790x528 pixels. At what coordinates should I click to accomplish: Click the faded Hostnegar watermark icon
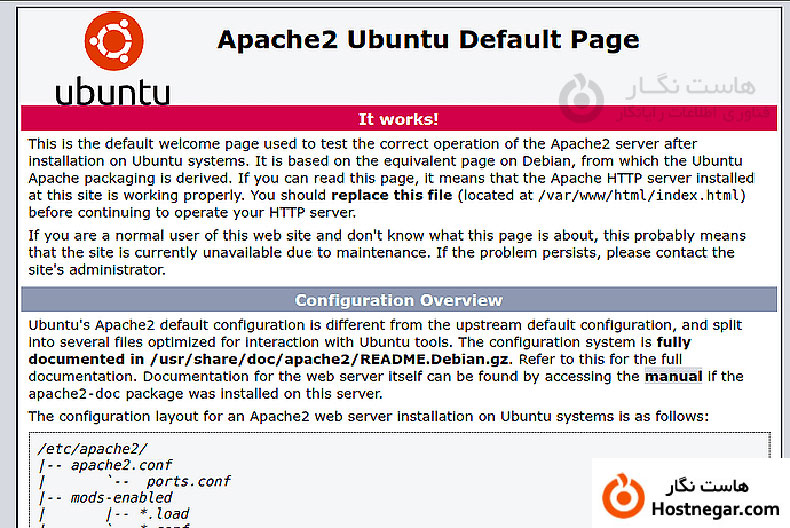[579, 99]
